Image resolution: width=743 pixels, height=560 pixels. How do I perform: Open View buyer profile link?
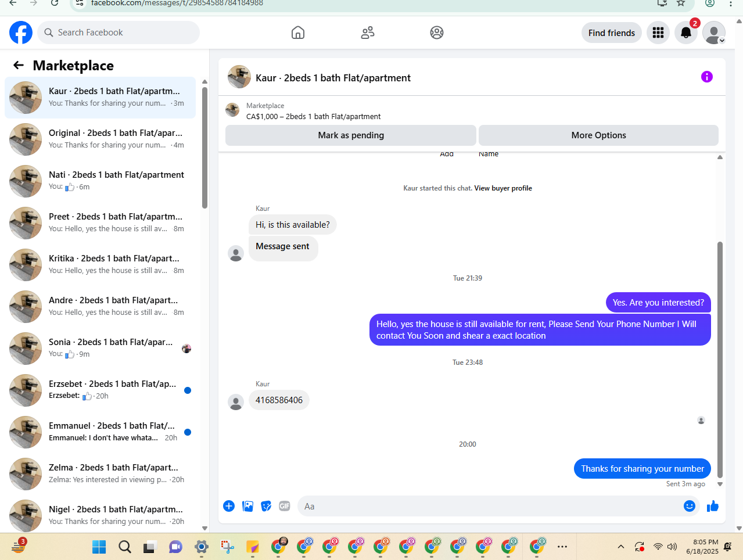point(503,188)
